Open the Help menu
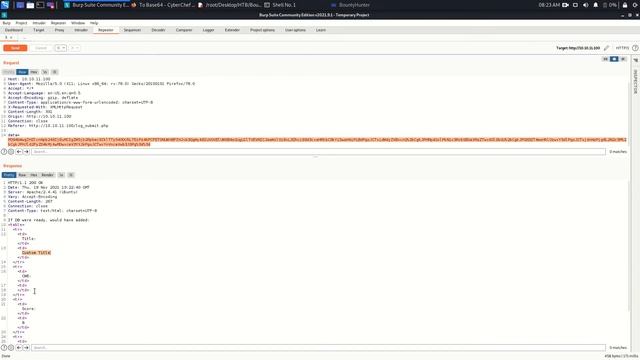 (94, 23)
